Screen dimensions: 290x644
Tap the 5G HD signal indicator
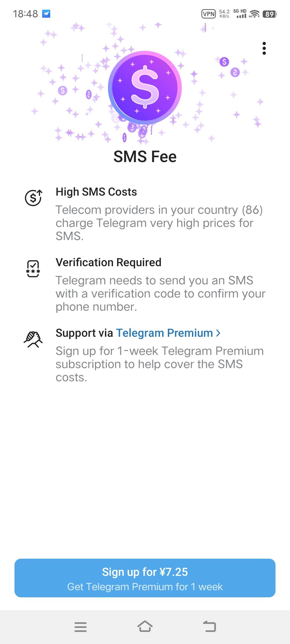240,14
